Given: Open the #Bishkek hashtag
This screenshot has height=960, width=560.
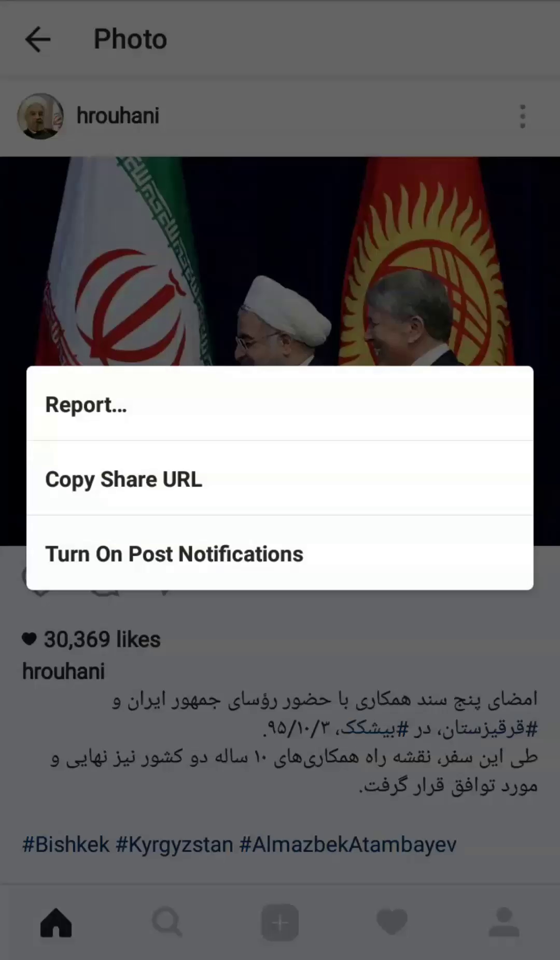Looking at the screenshot, I should [66, 844].
